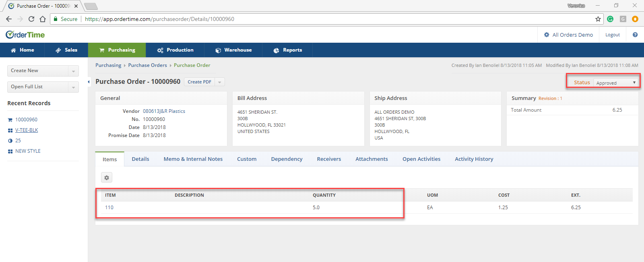This screenshot has width=644, height=262.
Task: Click the Veronica profile label
Action: [x=576, y=6]
